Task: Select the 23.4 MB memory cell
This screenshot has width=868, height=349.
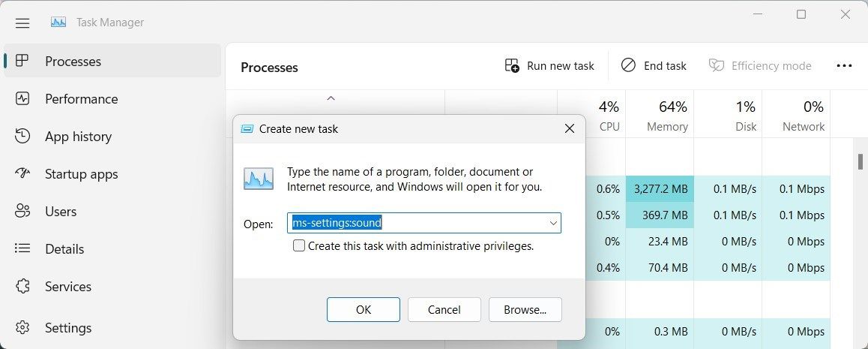Action: 660,242
